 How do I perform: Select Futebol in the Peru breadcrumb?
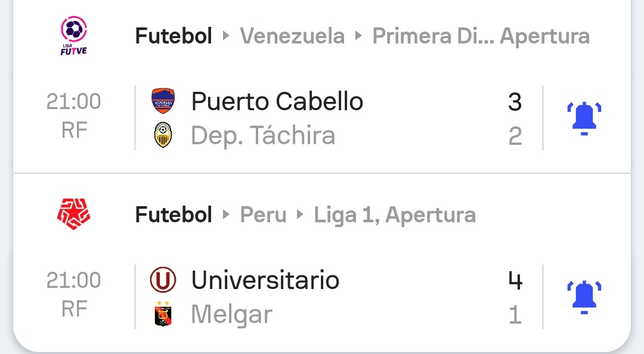[174, 215]
